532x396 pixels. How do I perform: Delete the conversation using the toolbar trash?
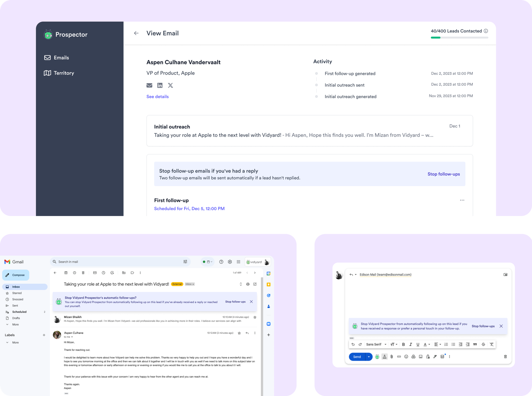pyautogui.click(x=83, y=273)
